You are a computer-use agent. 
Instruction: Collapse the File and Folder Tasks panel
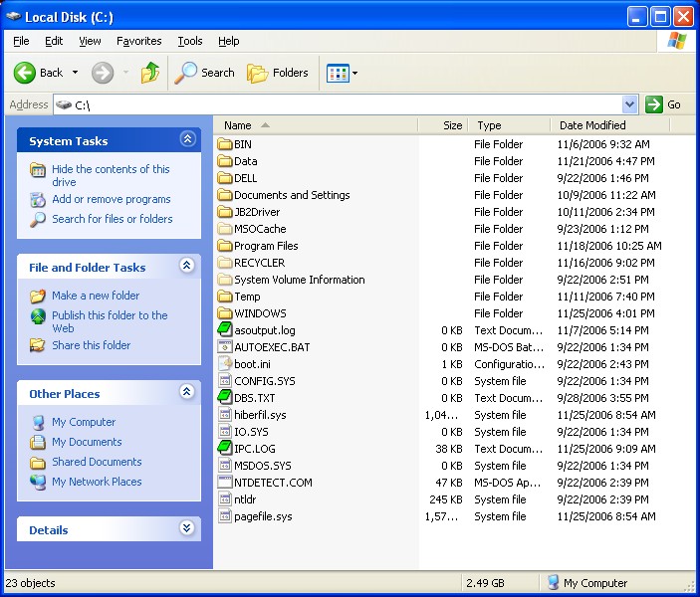click(187, 266)
